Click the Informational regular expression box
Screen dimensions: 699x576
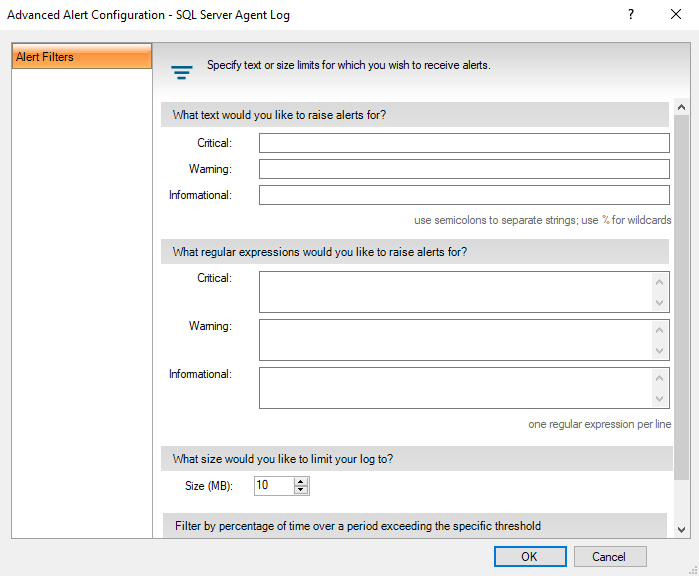point(455,388)
